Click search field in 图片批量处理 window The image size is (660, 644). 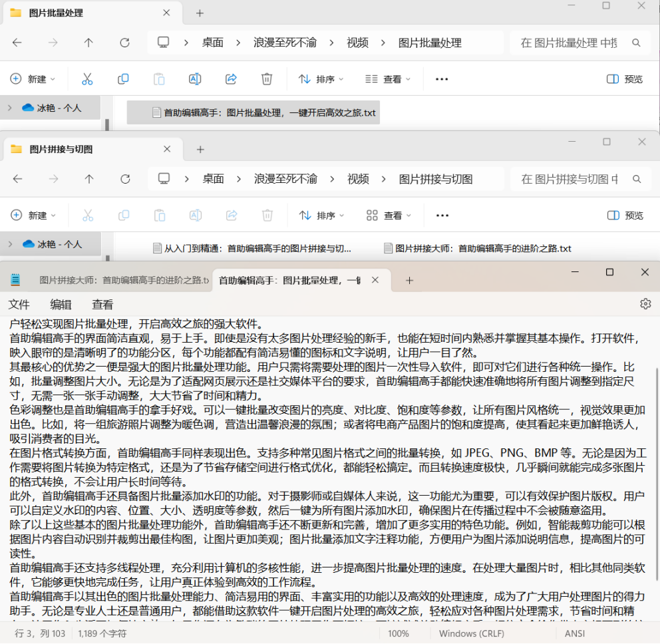[581, 43]
